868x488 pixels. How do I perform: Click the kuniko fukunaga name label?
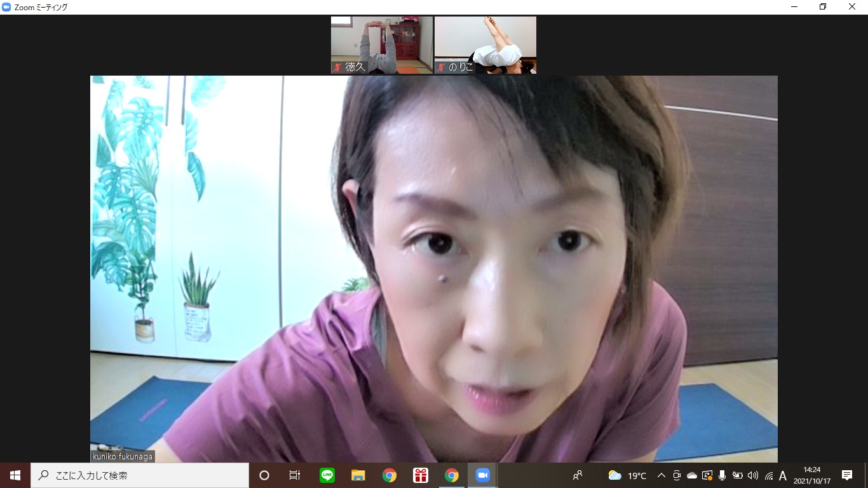[123, 456]
